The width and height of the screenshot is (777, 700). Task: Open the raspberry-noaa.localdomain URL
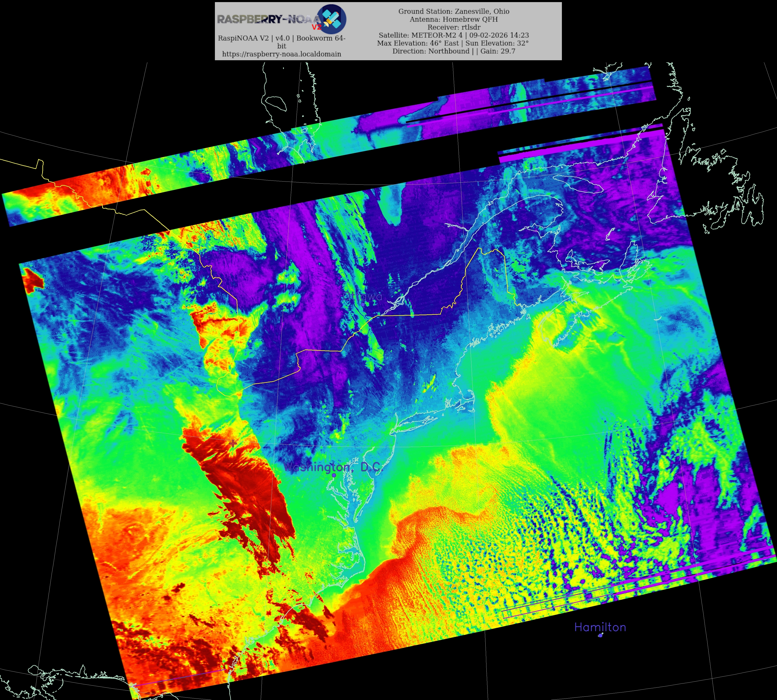(x=281, y=54)
